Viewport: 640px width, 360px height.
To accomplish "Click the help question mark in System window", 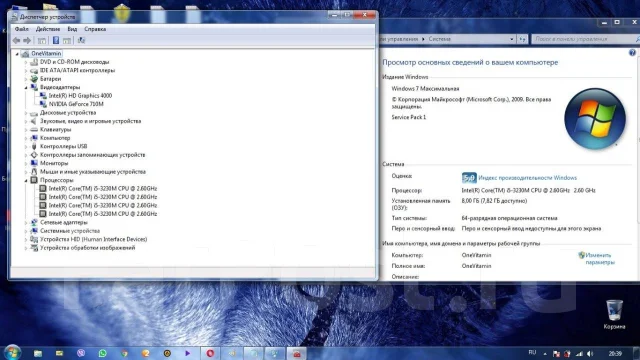I will 632,53.
